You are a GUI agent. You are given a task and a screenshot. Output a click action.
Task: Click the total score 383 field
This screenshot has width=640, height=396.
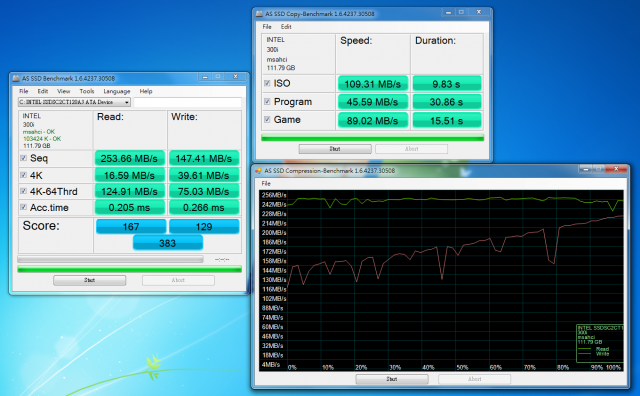tap(168, 243)
